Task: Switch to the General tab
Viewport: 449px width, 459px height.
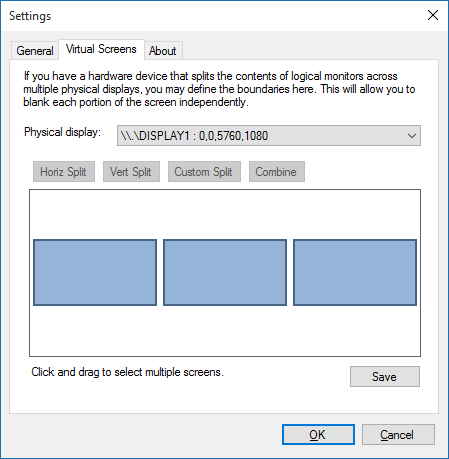Action: 35,51
